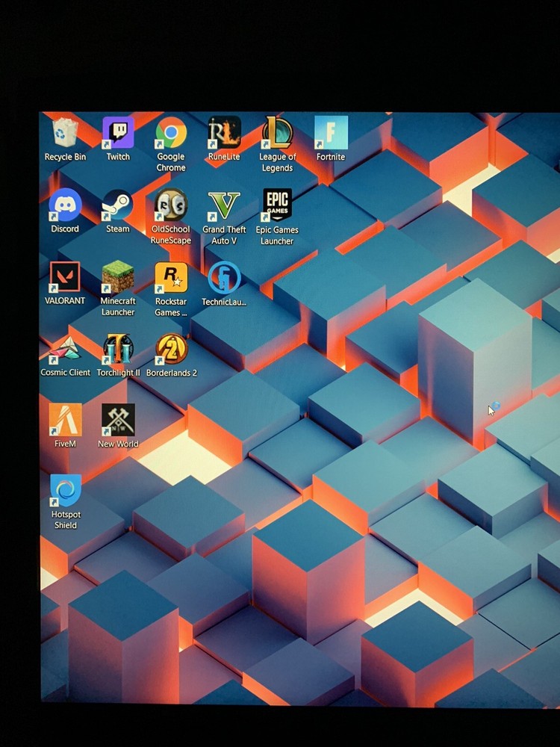The height and width of the screenshot is (747, 560).
Task: Select the TechnicLauncher desktop icon
Action: (x=224, y=277)
